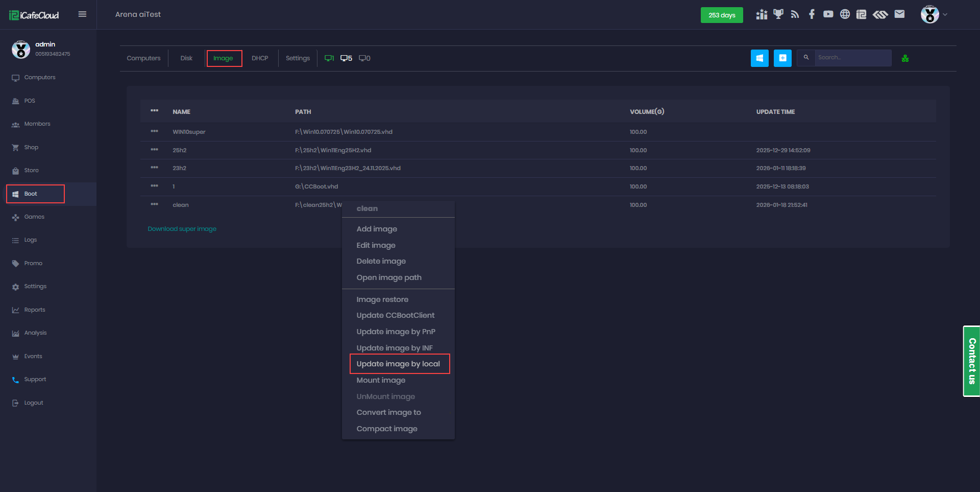980x492 pixels.
Task: Open the RSS feed icon
Action: tap(795, 14)
